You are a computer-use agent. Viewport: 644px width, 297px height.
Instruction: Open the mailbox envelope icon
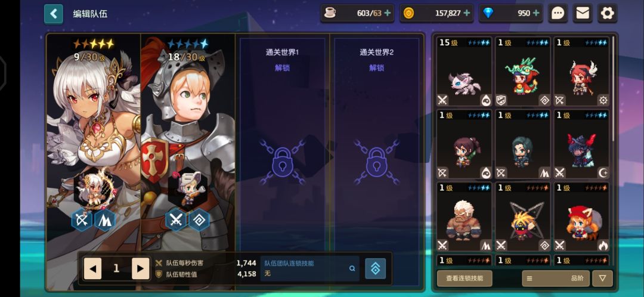[583, 14]
